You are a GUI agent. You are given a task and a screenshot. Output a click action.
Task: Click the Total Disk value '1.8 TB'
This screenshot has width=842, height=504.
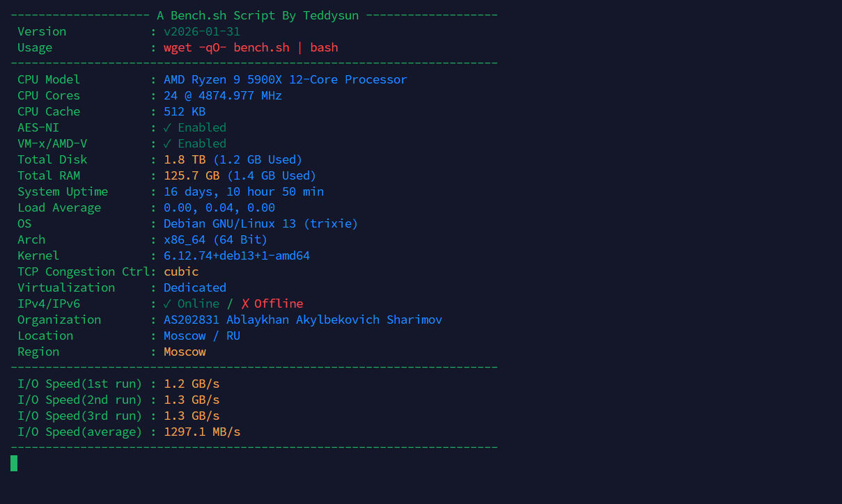click(185, 159)
